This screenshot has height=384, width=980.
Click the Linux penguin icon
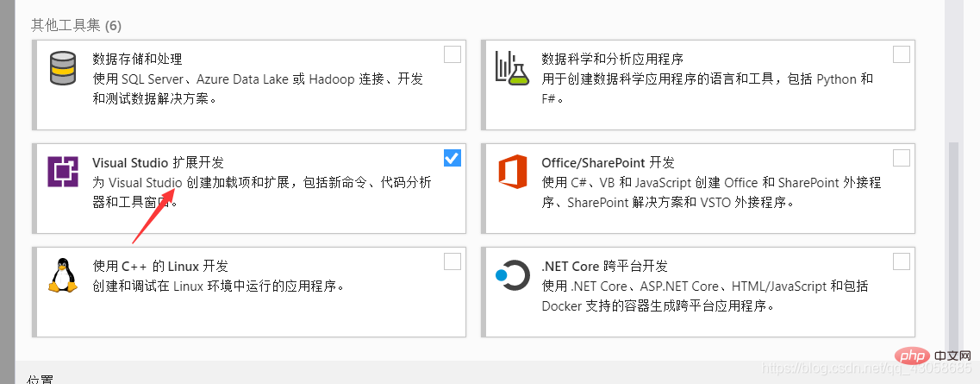tap(63, 275)
